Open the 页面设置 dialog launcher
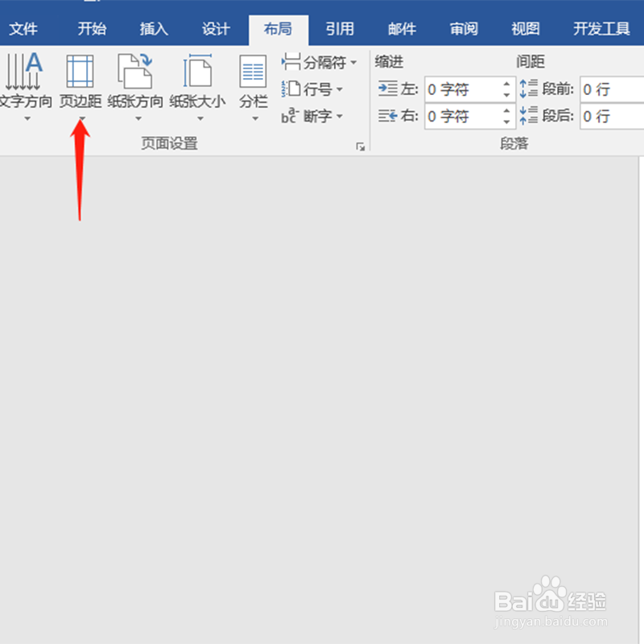 point(360,147)
